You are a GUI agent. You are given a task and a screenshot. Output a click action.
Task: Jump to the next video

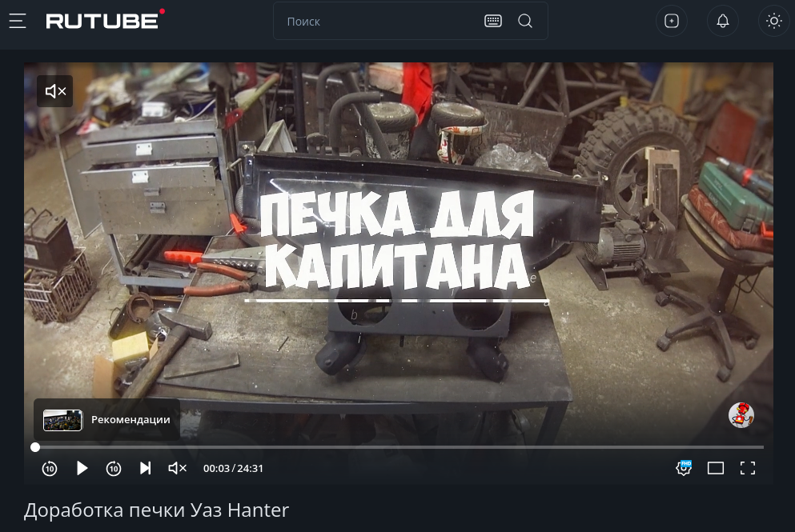click(x=145, y=468)
